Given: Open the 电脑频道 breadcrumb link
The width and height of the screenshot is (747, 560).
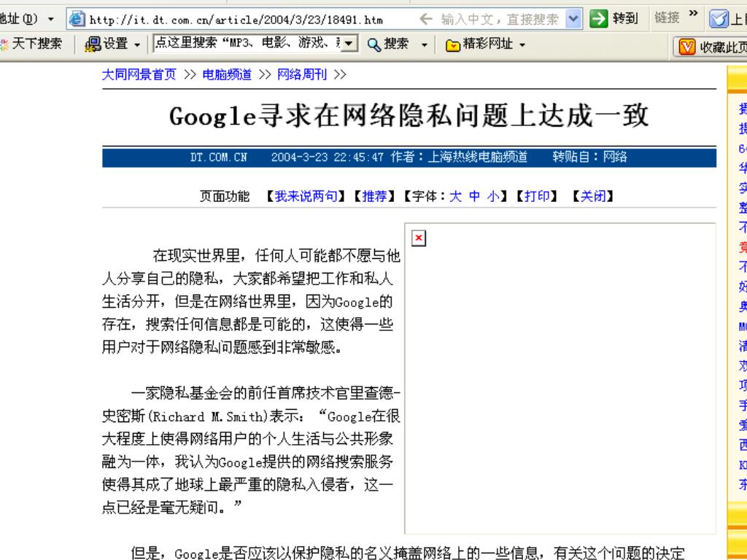Looking at the screenshot, I should coord(227,75).
